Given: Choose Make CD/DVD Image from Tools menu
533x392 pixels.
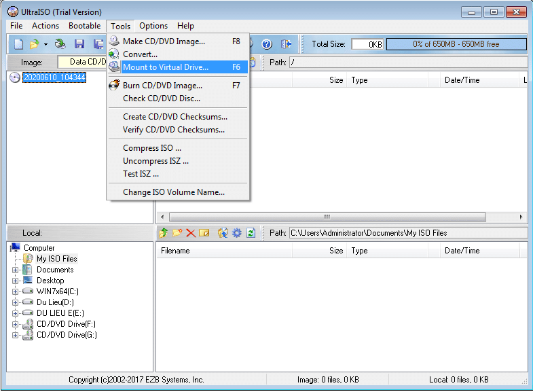Looking at the screenshot, I should pyautogui.click(x=178, y=41).
